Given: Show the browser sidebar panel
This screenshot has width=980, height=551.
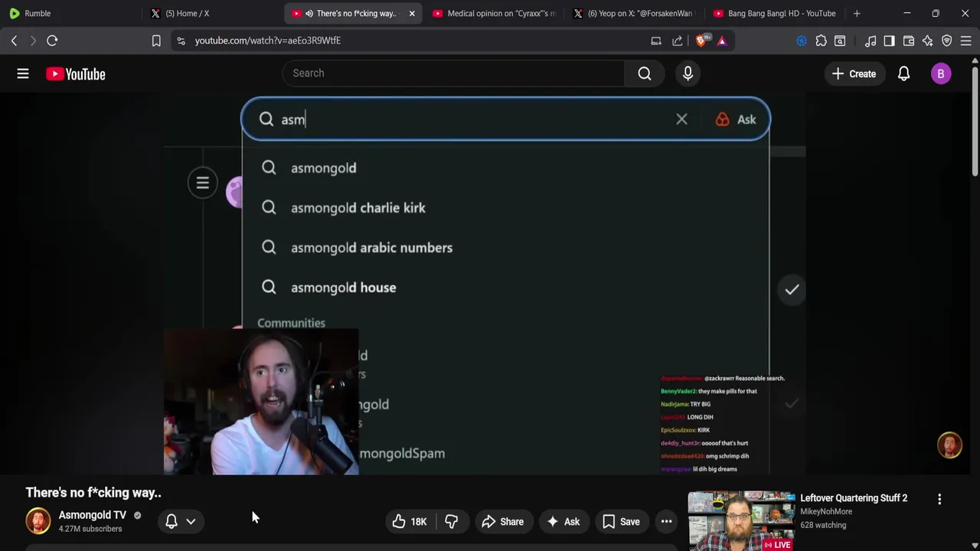Looking at the screenshot, I should pyautogui.click(x=889, y=41).
